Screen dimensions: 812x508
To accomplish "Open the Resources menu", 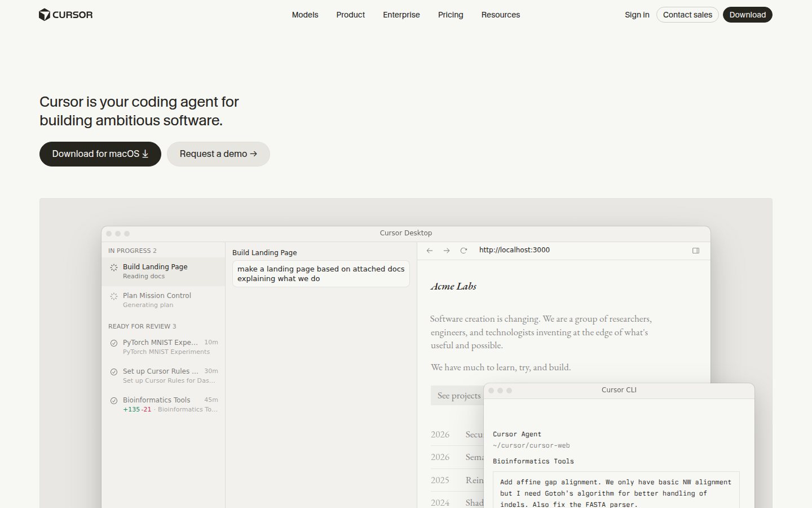I will 501,15.
